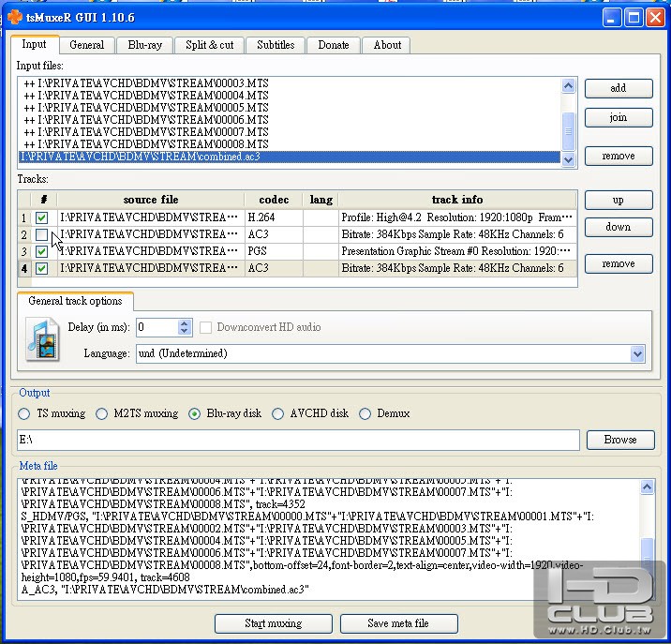Click the join button
Image resolution: width=671 pixels, height=644 pixels.
click(619, 117)
